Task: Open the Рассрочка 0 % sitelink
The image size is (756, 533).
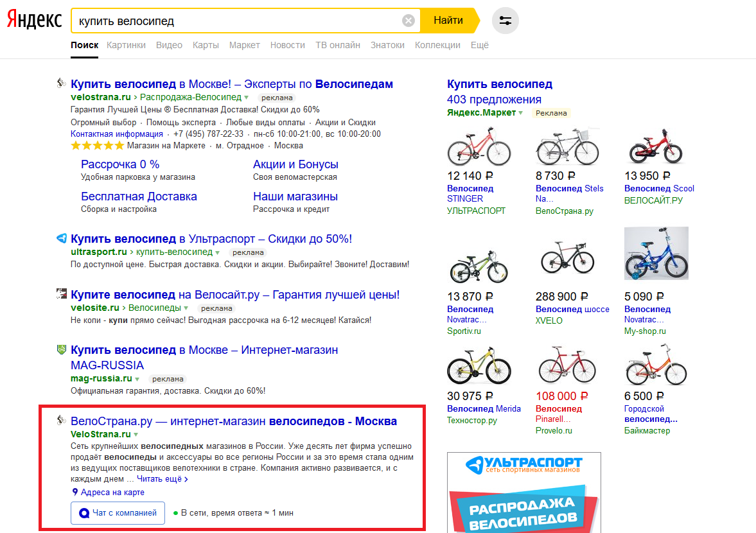Action: click(120, 164)
